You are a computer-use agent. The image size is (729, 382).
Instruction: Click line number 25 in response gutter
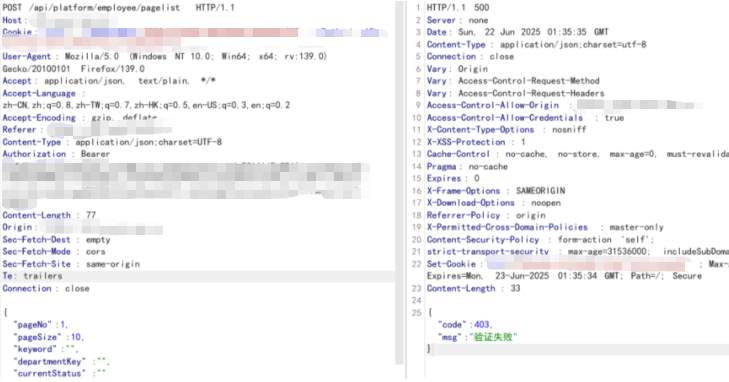[416, 313]
